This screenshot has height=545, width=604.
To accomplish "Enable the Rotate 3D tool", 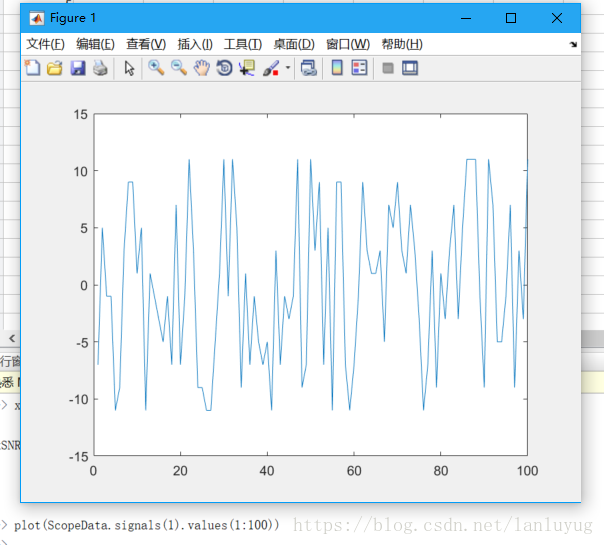I will point(224,68).
